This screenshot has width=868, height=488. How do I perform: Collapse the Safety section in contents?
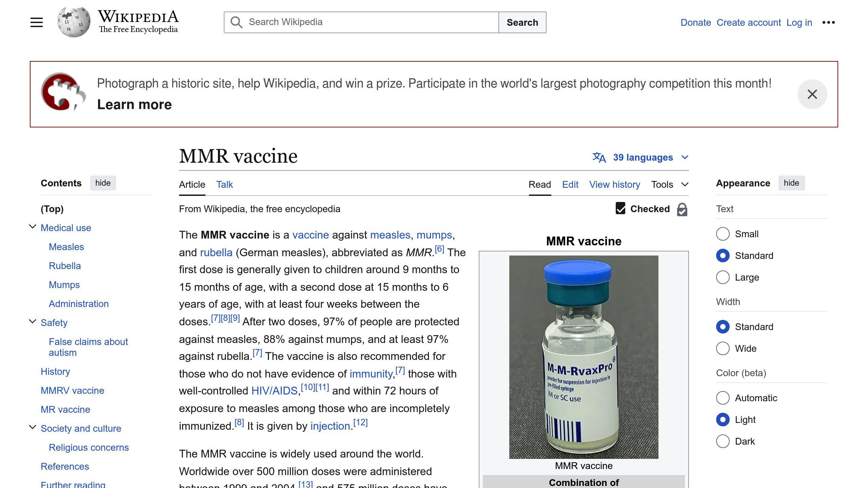pos(33,322)
